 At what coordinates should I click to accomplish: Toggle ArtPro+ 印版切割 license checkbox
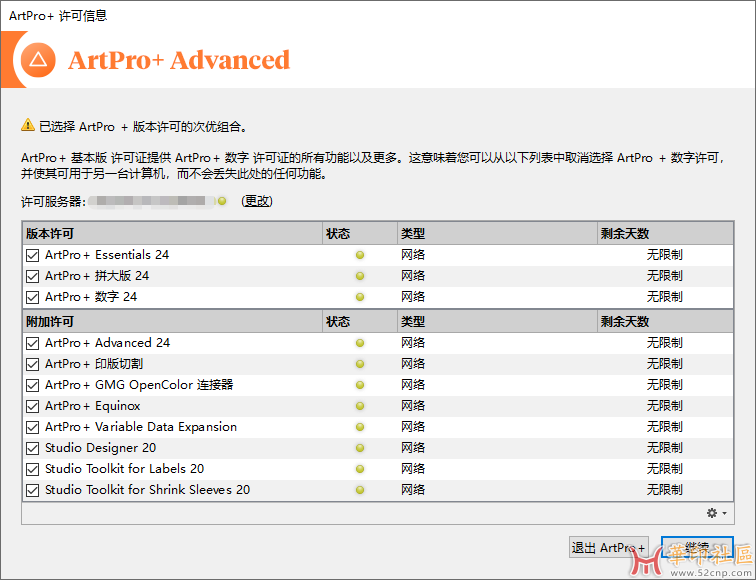[x=33, y=364]
